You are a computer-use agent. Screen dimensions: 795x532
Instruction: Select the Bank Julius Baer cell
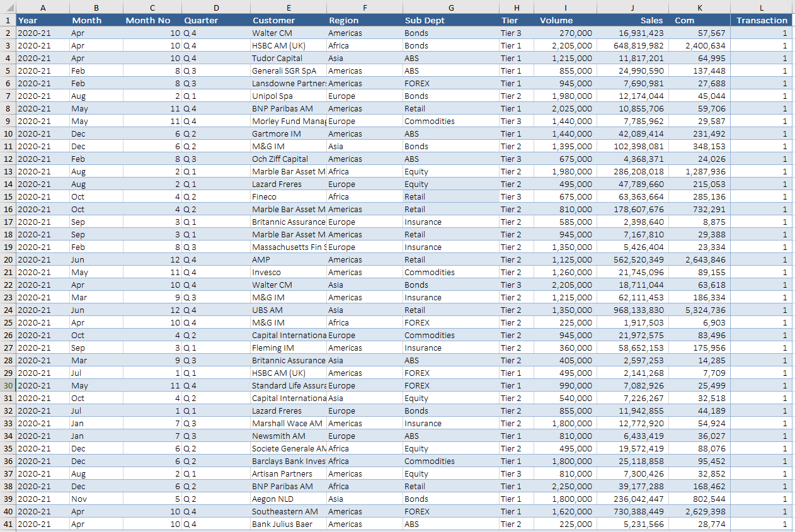288,524
